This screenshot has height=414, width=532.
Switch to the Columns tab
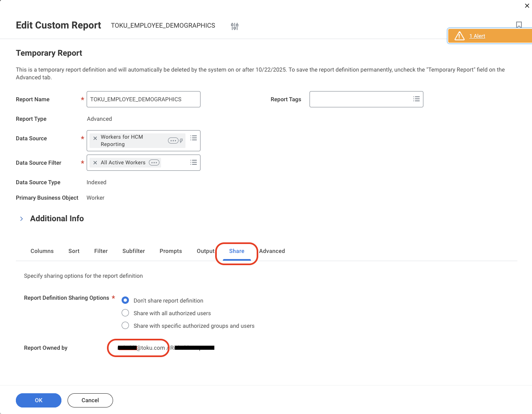click(x=42, y=251)
